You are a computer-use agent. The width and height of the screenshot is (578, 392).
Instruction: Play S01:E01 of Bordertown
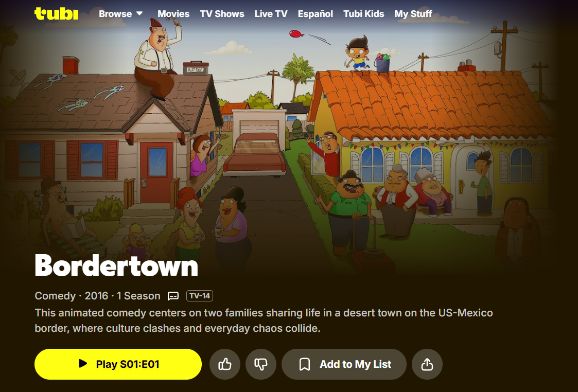pyautogui.click(x=118, y=364)
